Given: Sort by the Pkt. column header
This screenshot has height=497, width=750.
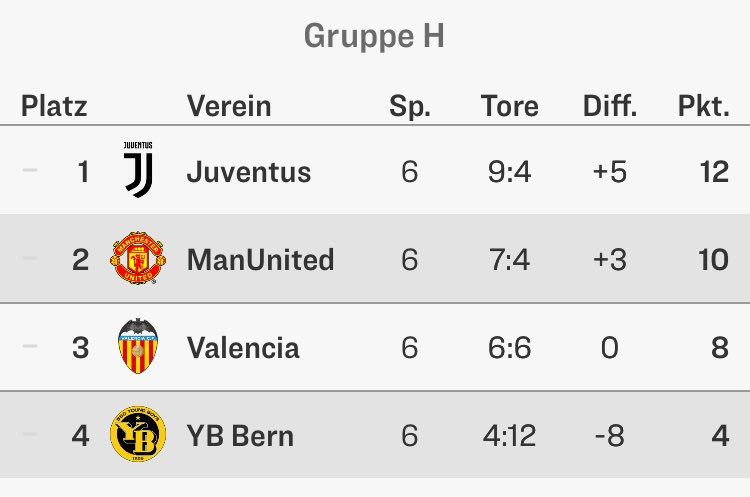Looking at the screenshot, I should click(704, 105).
